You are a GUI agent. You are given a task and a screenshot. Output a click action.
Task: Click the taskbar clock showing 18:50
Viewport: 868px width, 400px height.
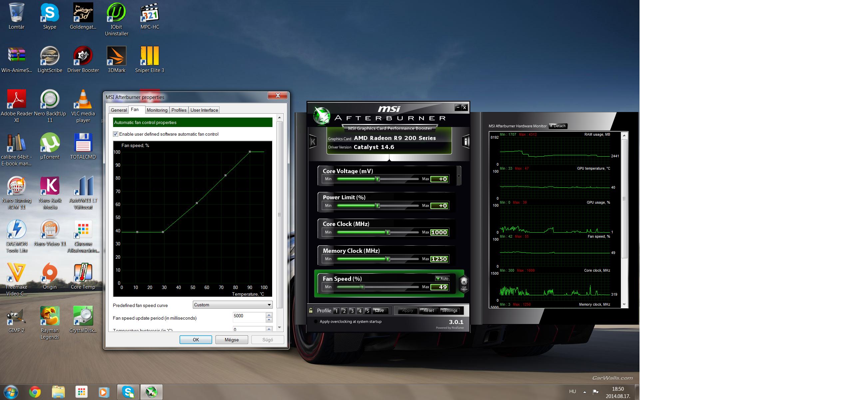click(618, 389)
